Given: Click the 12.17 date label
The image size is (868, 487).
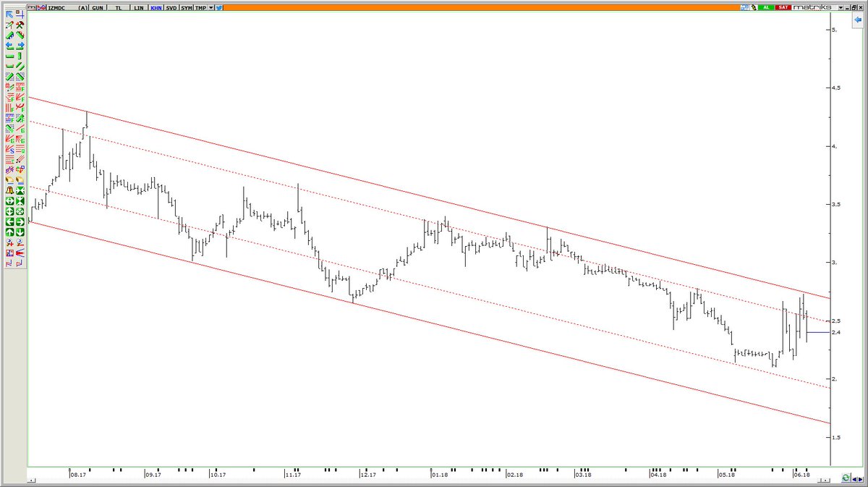Looking at the screenshot, I should (x=369, y=475).
